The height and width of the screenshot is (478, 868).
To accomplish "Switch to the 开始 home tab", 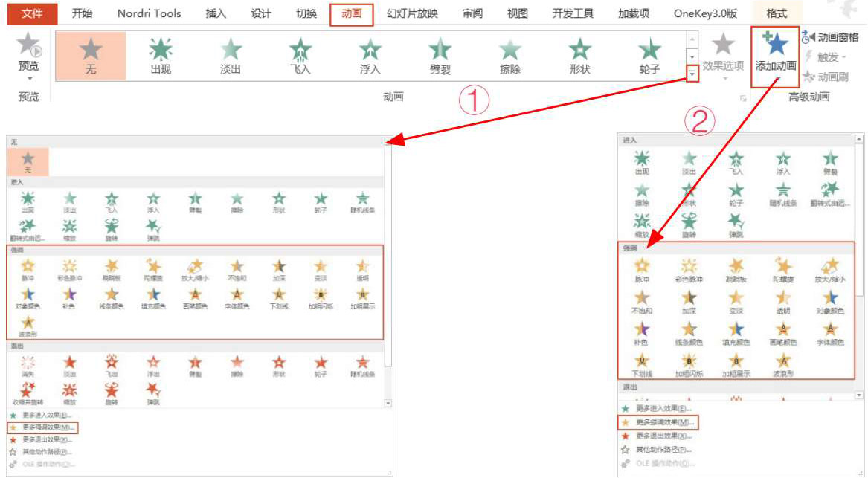I will pos(82,13).
